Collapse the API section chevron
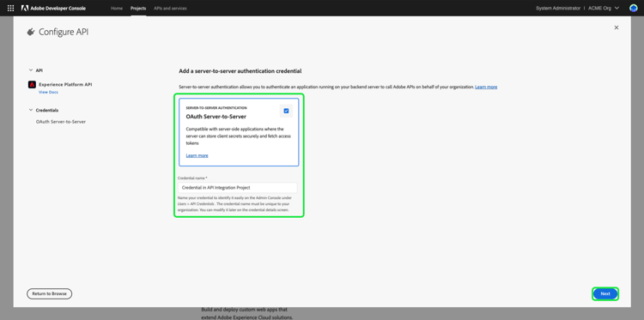Screen dimensions: 644x320 point(31,70)
